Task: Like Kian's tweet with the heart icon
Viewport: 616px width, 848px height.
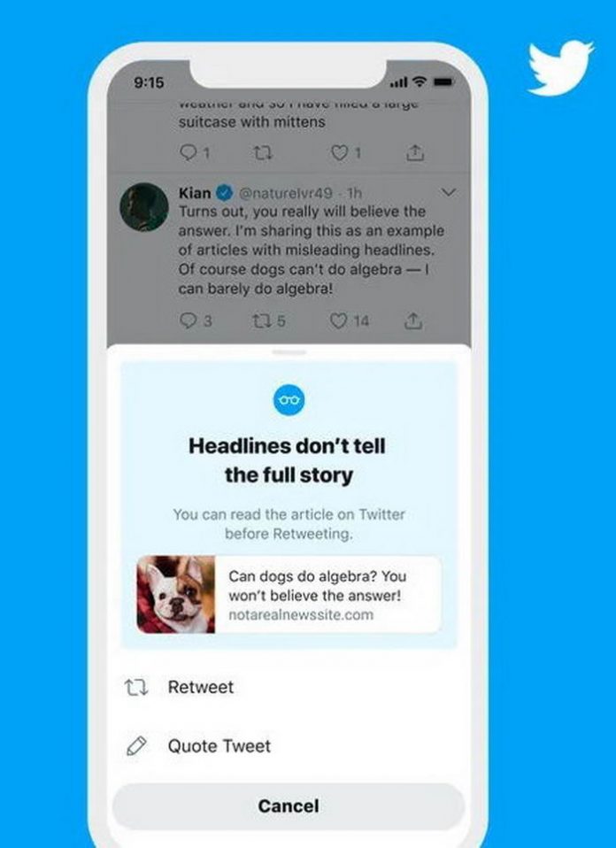Action: click(x=339, y=321)
